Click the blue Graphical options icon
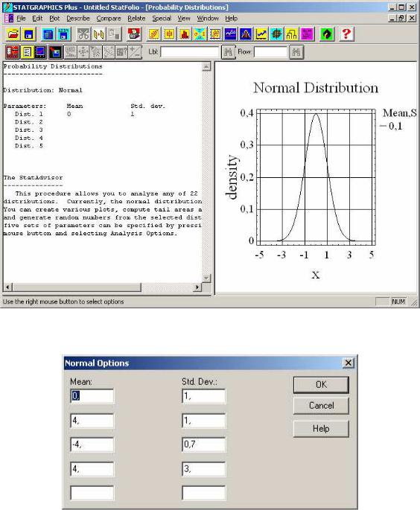Image resolution: width=420 pixels, height=510 pixels. 41,52
